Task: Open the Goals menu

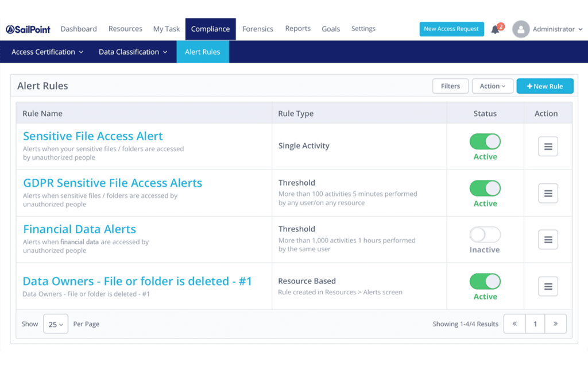Action: click(331, 29)
